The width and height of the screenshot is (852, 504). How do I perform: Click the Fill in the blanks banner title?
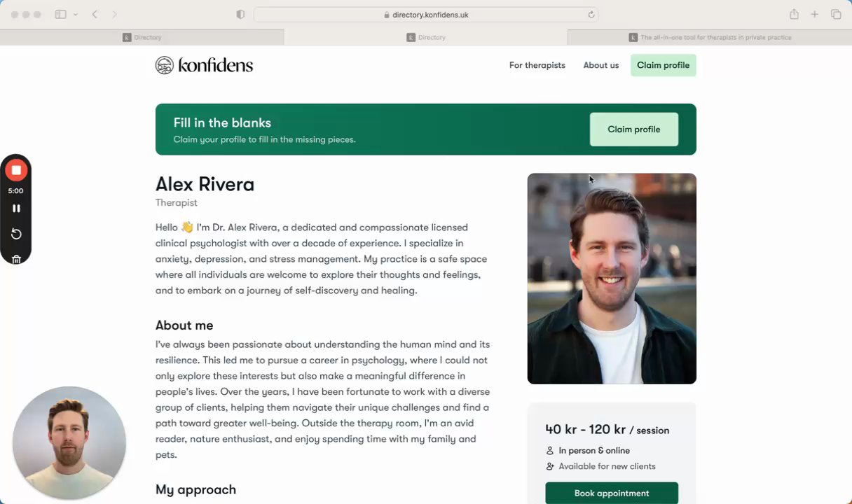coord(222,122)
